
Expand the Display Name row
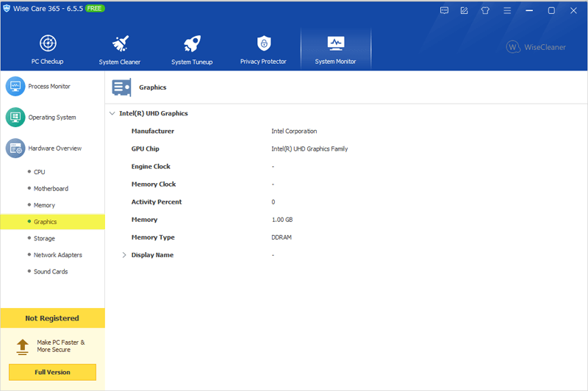pyautogui.click(x=124, y=255)
